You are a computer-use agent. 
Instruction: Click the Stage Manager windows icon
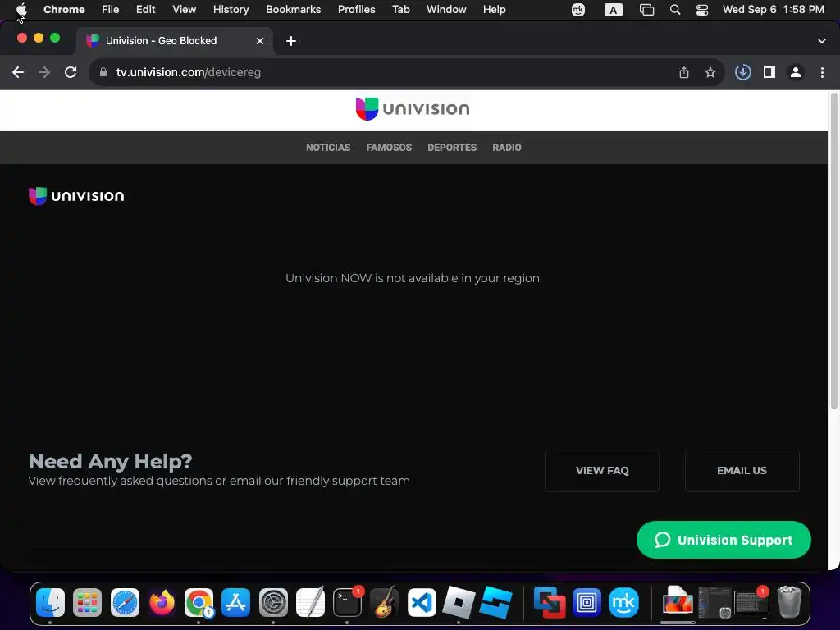646,10
